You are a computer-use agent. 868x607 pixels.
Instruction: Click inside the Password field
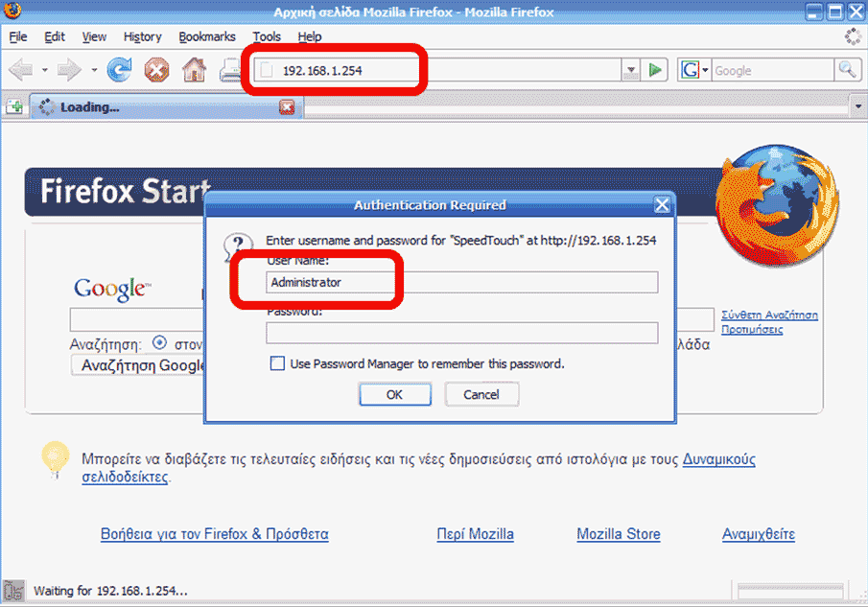point(461,331)
